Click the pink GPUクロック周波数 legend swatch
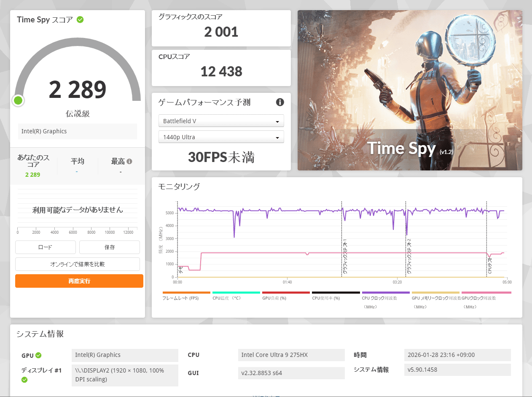This screenshot has width=532, height=397. point(486,292)
